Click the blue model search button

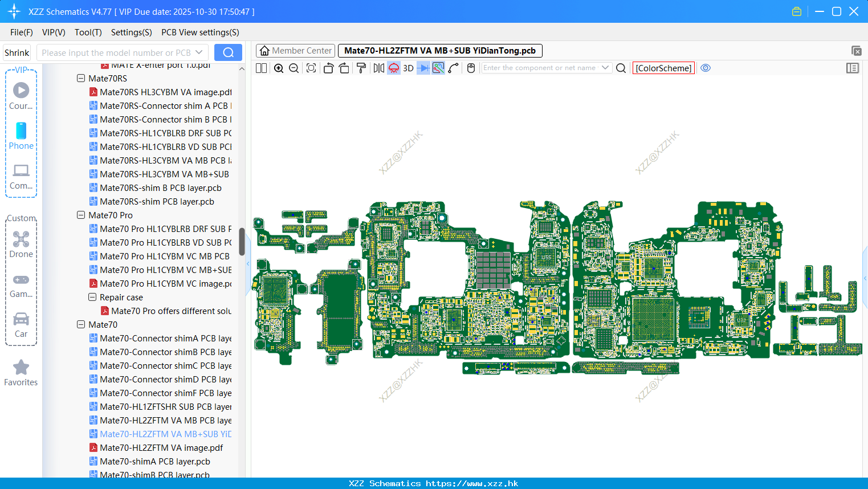(x=228, y=52)
